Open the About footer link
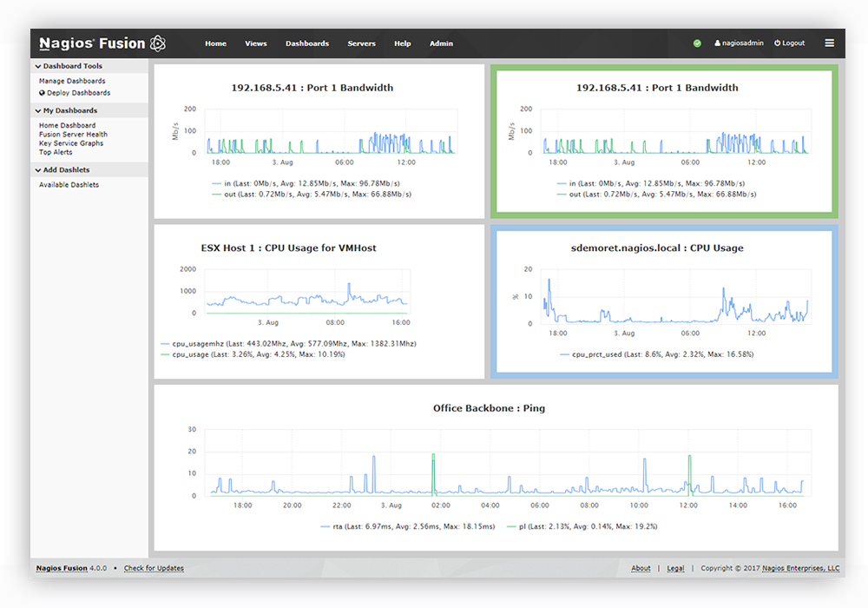Viewport: 868px width, 608px height. click(641, 568)
